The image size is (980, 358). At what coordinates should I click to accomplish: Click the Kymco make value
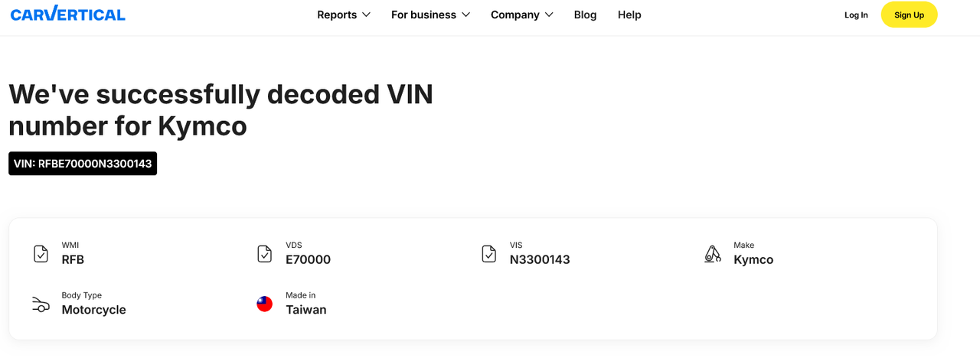(x=753, y=259)
